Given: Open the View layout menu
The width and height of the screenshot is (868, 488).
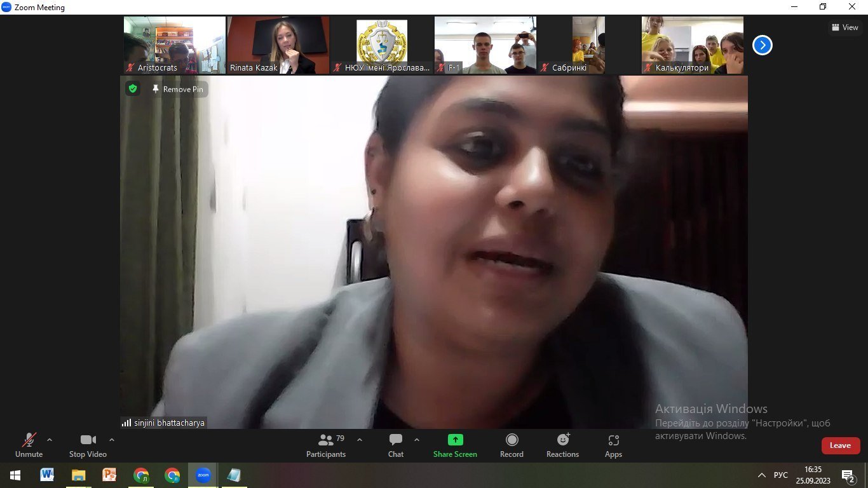Looking at the screenshot, I should pos(844,27).
